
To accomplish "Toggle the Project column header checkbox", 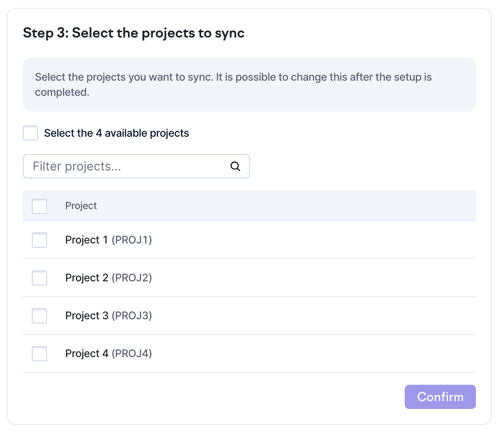I will click(x=39, y=206).
